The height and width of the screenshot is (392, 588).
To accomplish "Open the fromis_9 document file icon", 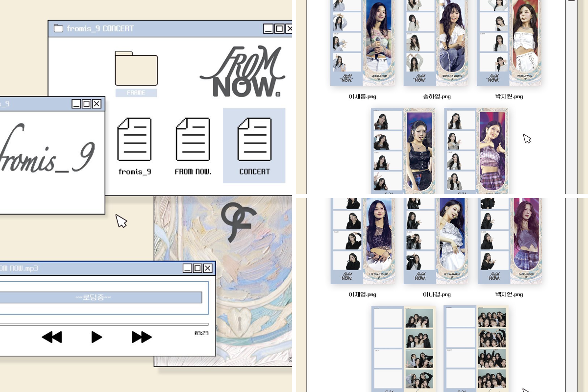I will click(x=134, y=140).
